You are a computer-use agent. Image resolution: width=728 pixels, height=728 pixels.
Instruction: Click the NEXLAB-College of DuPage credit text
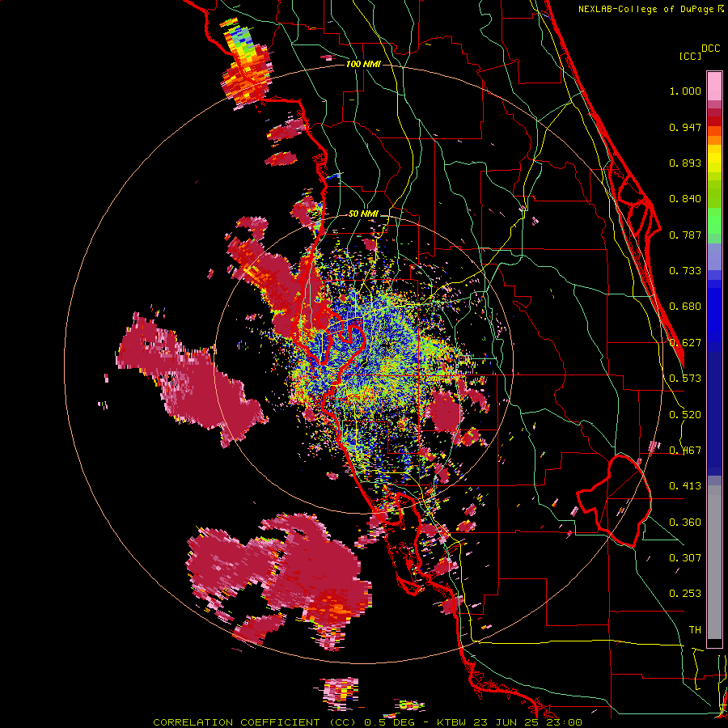[x=645, y=9]
